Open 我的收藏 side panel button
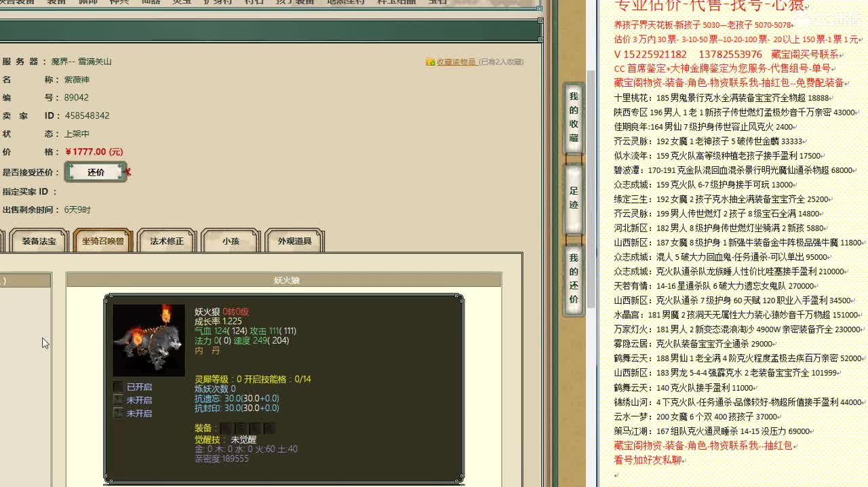The image size is (868, 487). click(x=574, y=119)
